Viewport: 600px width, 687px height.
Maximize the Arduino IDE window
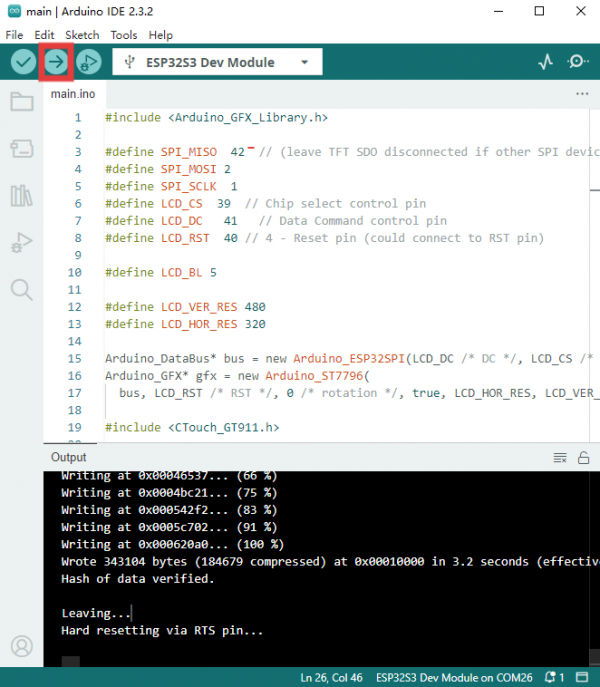click(x=540, y=11)
